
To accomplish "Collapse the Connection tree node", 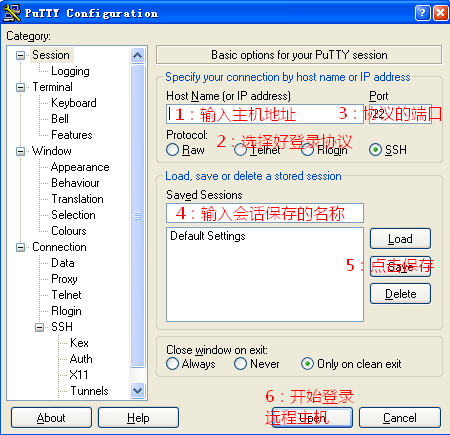I will coord(20,247).
